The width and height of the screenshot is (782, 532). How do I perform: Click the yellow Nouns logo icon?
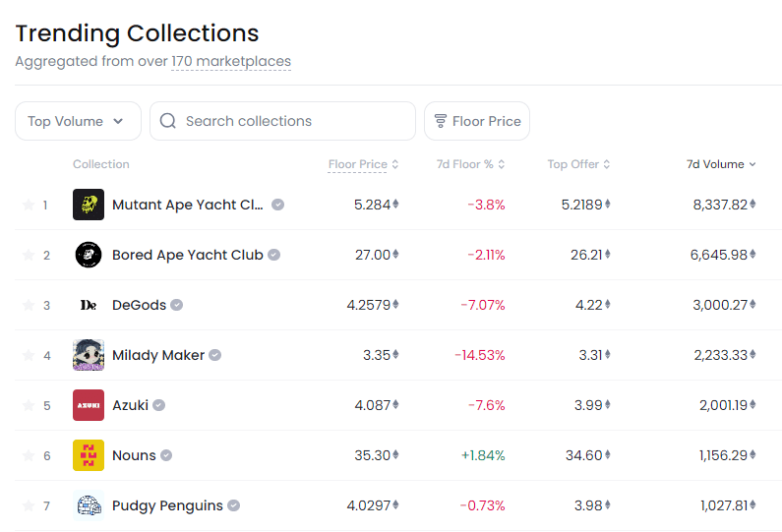[x=89, y=455]
